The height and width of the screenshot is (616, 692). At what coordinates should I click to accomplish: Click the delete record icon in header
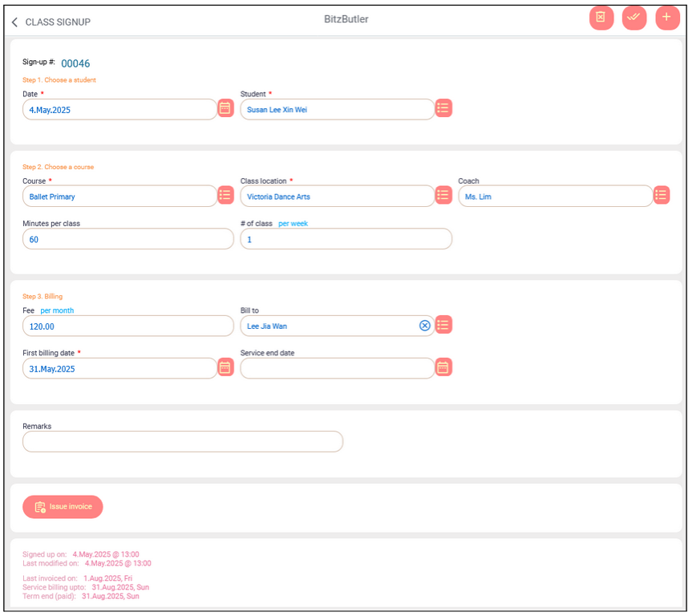[601, 18]
